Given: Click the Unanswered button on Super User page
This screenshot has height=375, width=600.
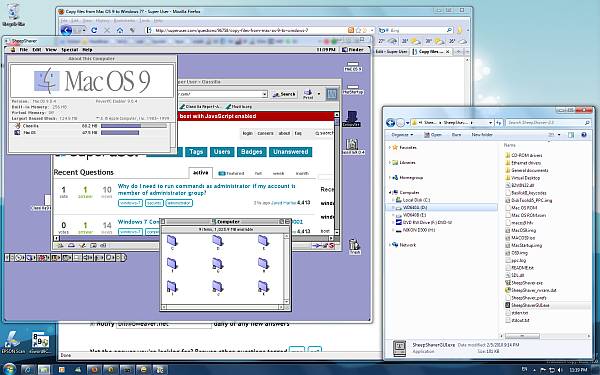Looking at the screenshot, I should [290, 152].
